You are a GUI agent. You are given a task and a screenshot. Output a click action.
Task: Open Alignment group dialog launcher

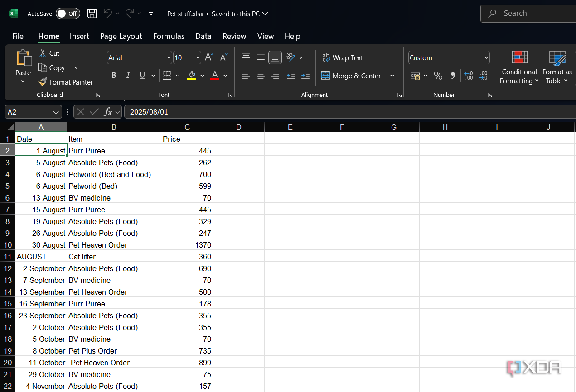[399, 95]
